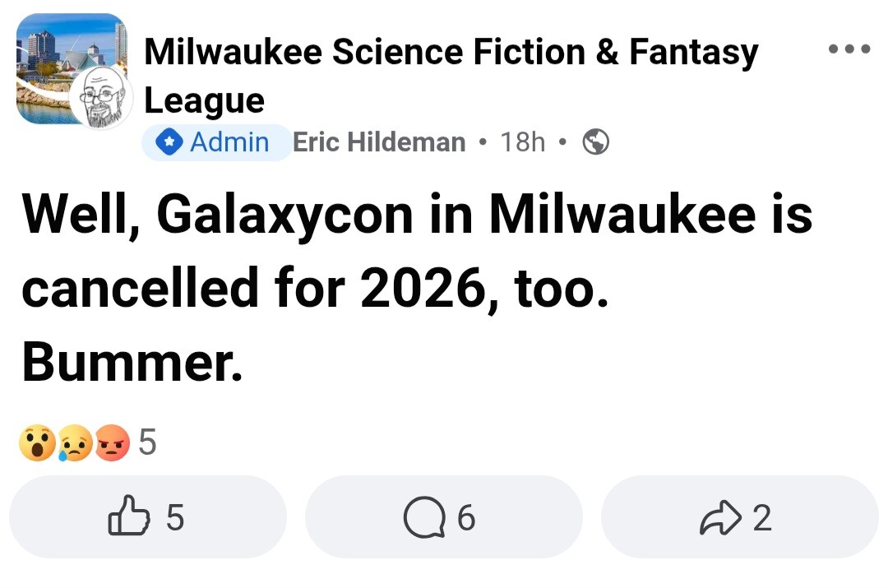The height and width of the screenshot is (588, 888).
Task: Click the like count 5 in Like button
Action: [175, 517]
